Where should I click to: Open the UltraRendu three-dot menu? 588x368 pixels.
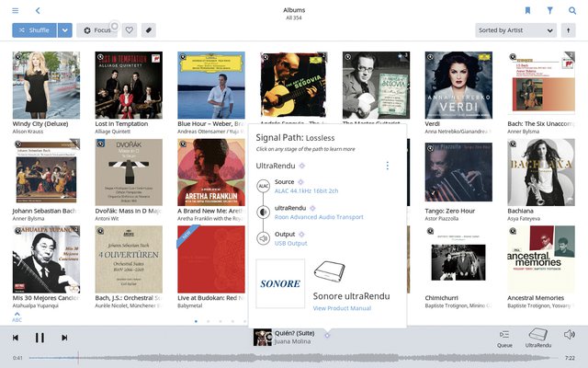tap(388, 166)
